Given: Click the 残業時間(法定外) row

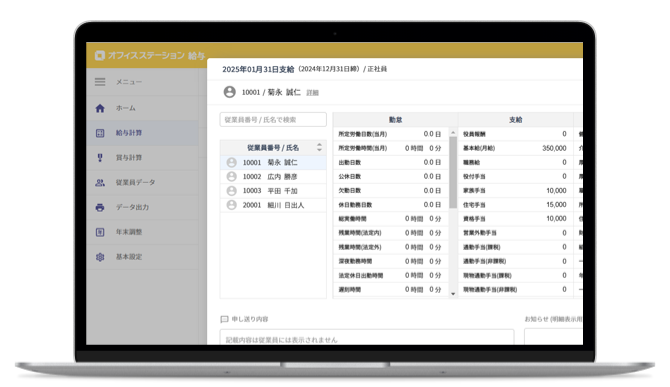Looking at the screenshot, I should coord(391,247).
